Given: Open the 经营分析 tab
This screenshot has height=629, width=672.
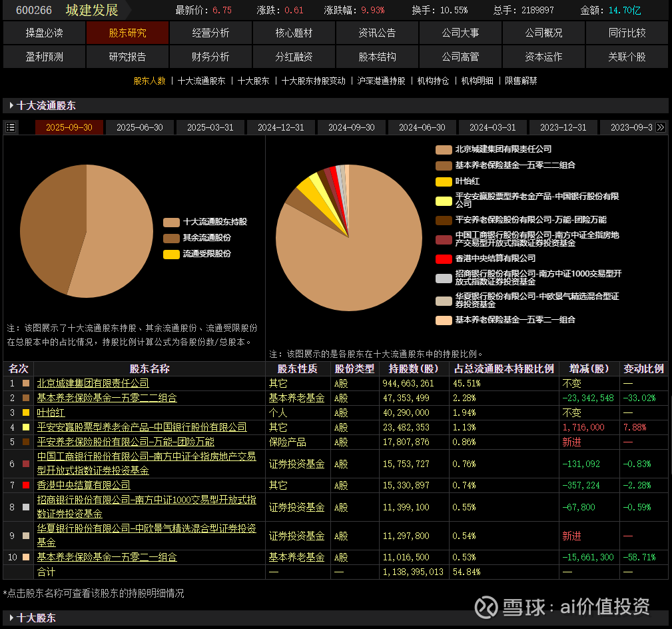Looking at the screenshot, I should pyautogui.click(x=210, y=33).
